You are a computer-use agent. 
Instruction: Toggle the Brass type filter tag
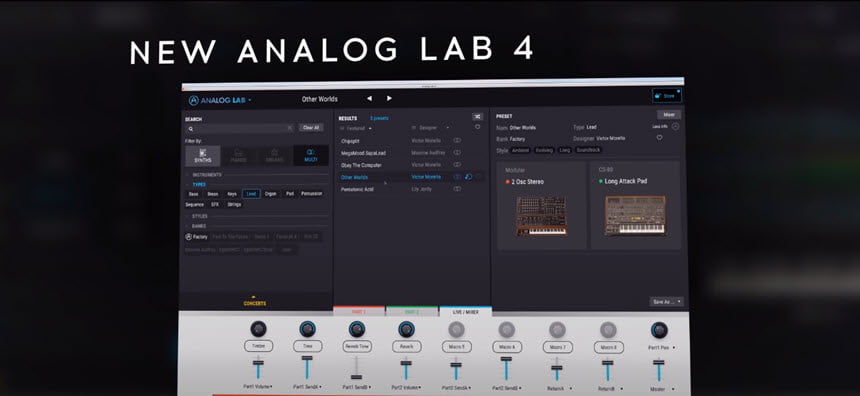tap(213, 194)
